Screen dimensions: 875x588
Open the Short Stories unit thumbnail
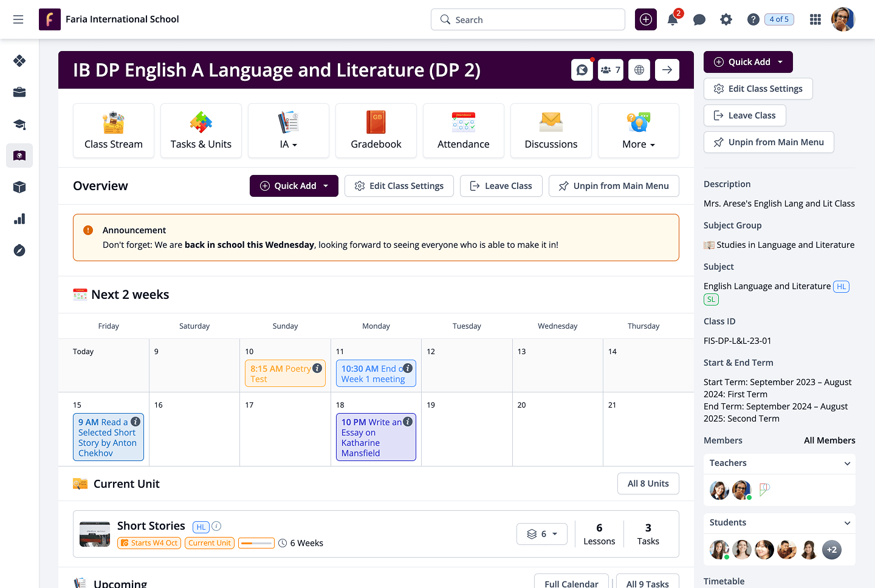(x=95, y=535)
